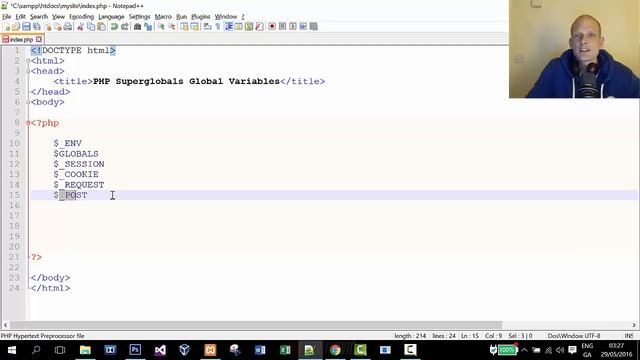Viewport: 640px width, 360px height.
Task: Open the Window menu
Action: click(x=226, y=17)
